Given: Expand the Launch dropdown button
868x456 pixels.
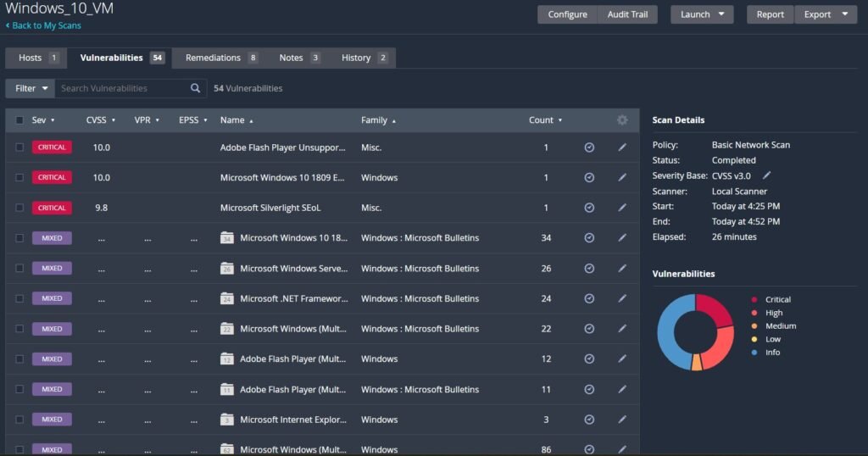Looking at the screenshot, I should (702, 14).
